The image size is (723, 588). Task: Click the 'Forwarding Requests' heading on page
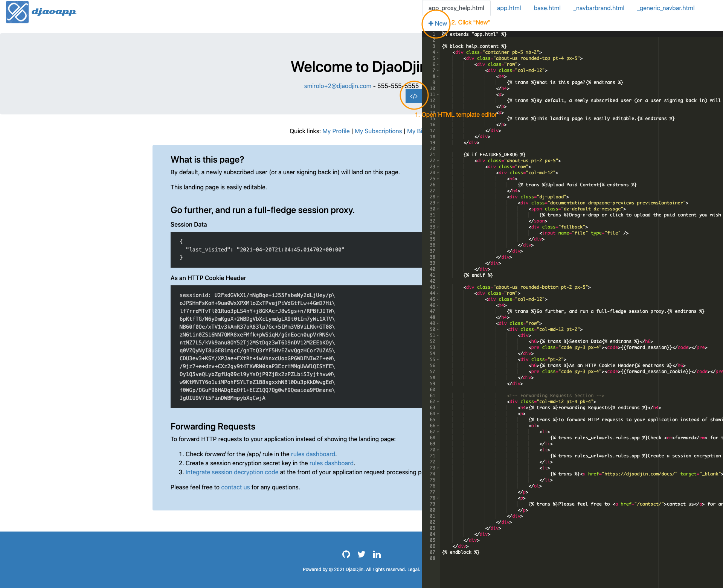[213, 427]
